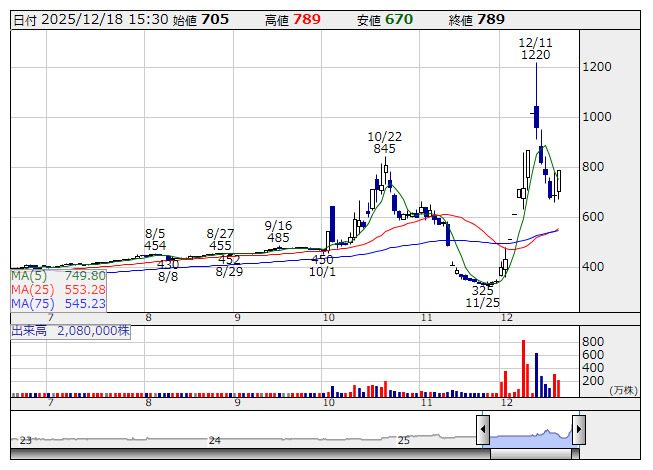Viewport: 653px width, 470px height.
Task: Click the 12/11 peak label 1220
Action: click(536, 56)
